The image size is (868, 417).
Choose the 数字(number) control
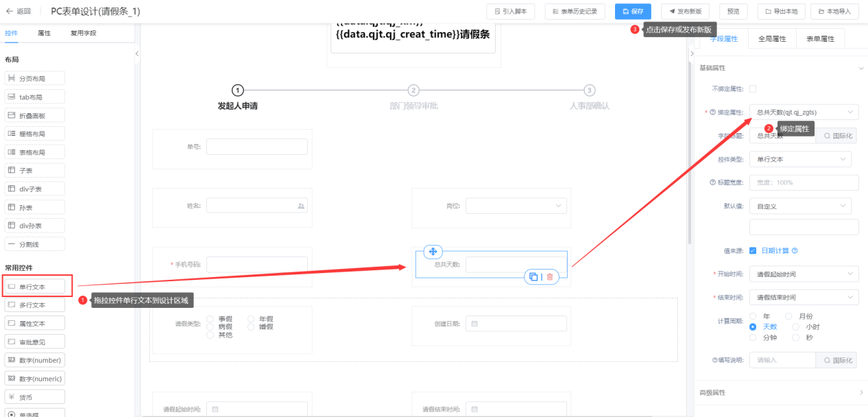click(x=35, y=360)
